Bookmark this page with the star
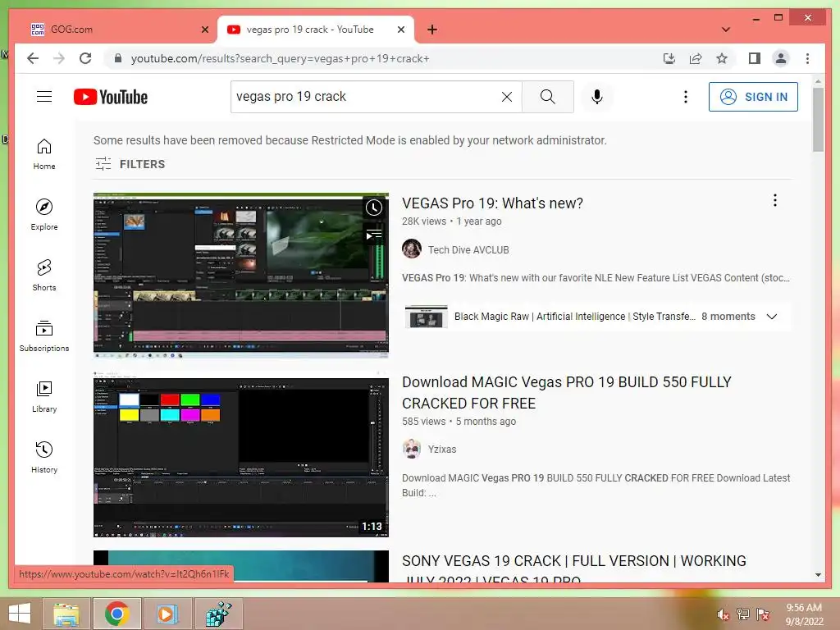 click(722, 58)
